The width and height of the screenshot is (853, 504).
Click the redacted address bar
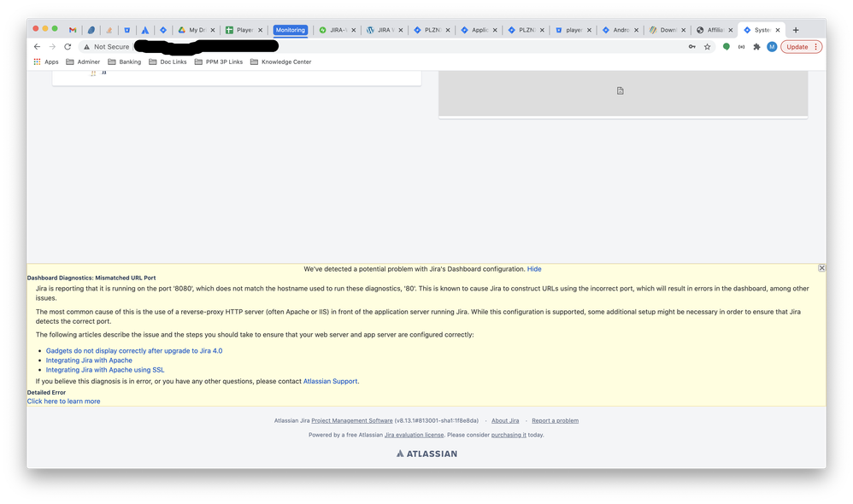click(x=207, y=47)
